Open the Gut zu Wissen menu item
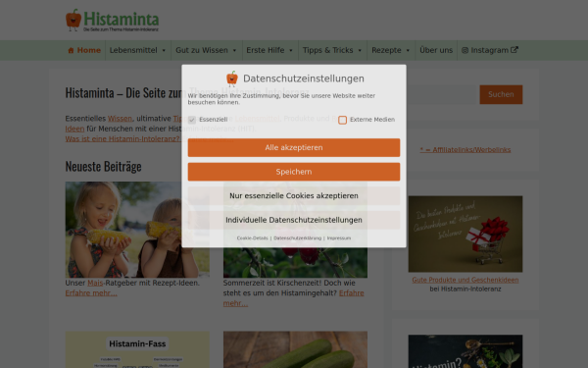 [207, 50]
